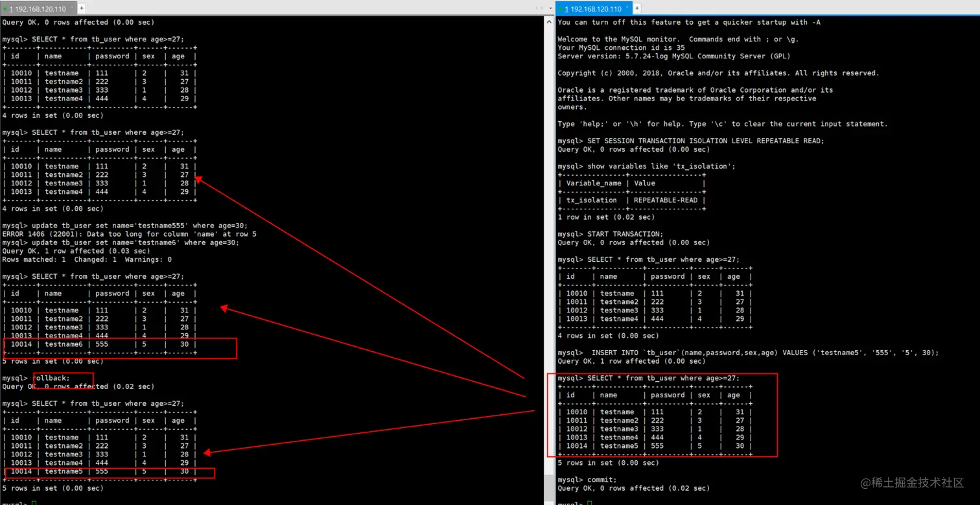Click testname5 cell in left pane's last table
Screen dimensions: 980x505
(64, 471)
